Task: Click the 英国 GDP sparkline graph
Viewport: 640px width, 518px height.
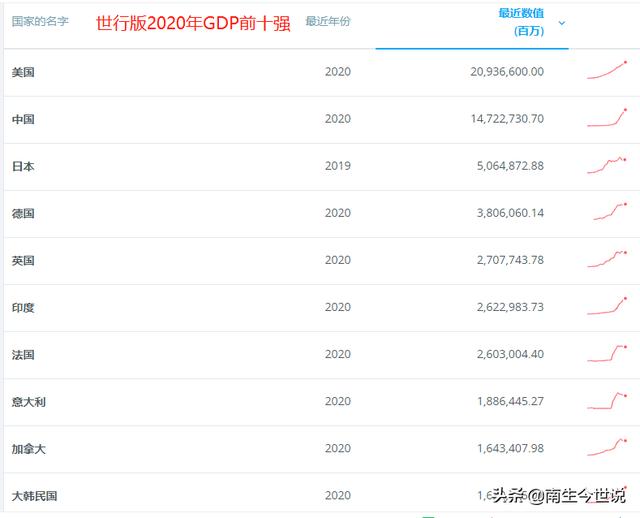Action: pos(607,259)
